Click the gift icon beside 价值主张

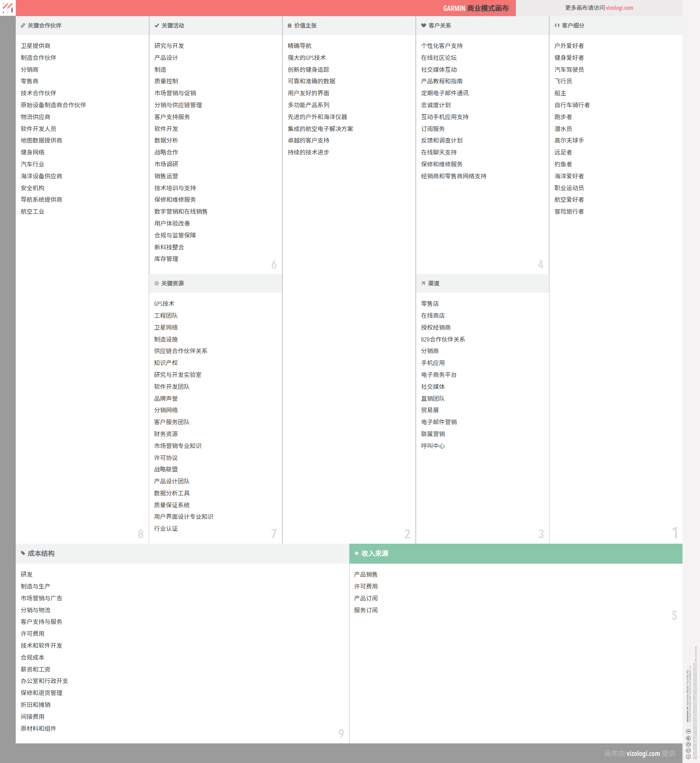click(x=289, y=25)
